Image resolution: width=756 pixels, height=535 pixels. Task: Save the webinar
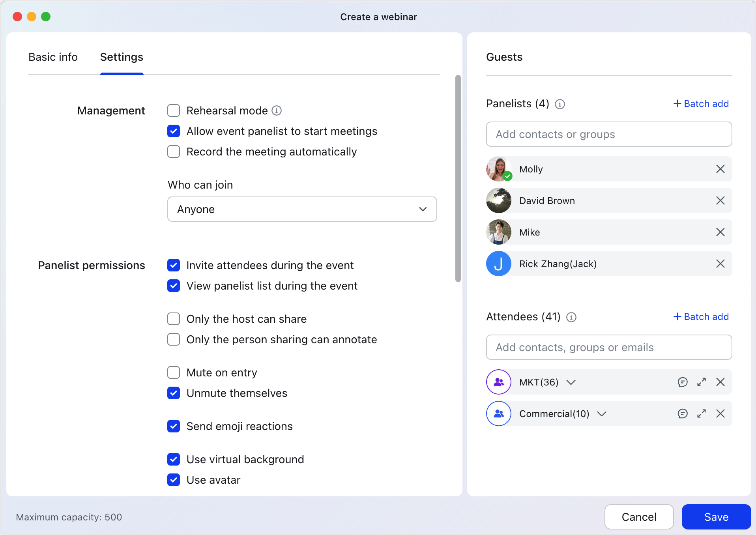(716, 517)
